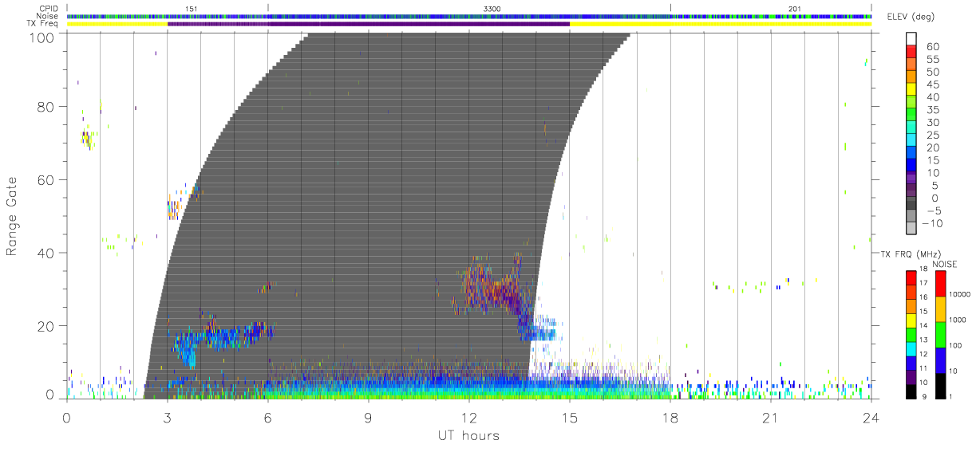Click '35' in the ELEV legend
Viewport: 980px width, 452px height.
[x=935, y=110]
